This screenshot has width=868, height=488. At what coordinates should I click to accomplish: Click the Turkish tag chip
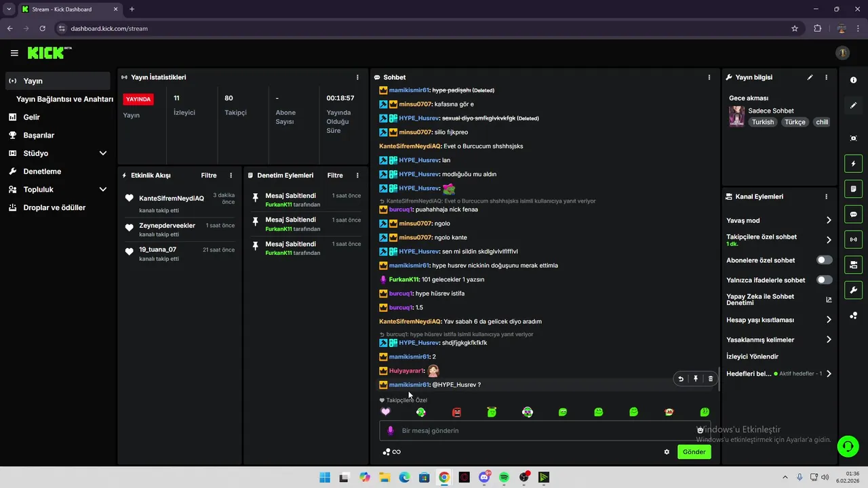coord(762,123)
